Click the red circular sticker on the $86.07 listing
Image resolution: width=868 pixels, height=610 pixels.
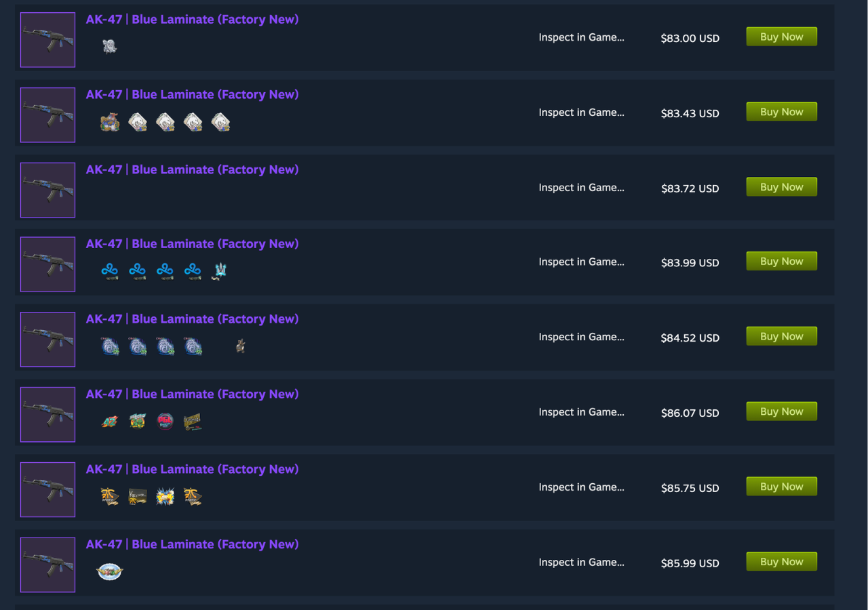[165, 422]
